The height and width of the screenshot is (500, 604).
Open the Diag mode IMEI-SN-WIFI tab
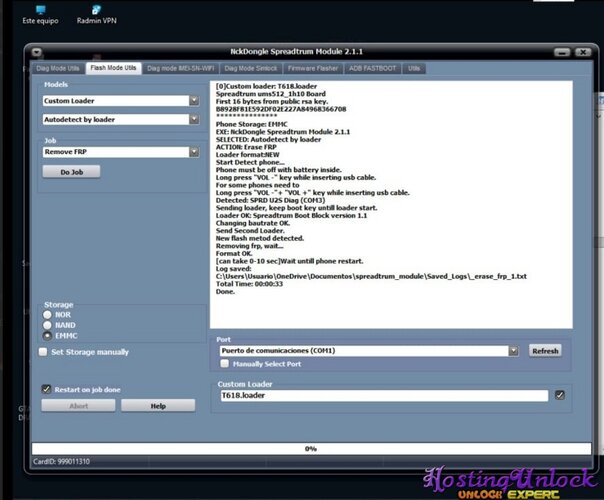click(x=180, y=69)
